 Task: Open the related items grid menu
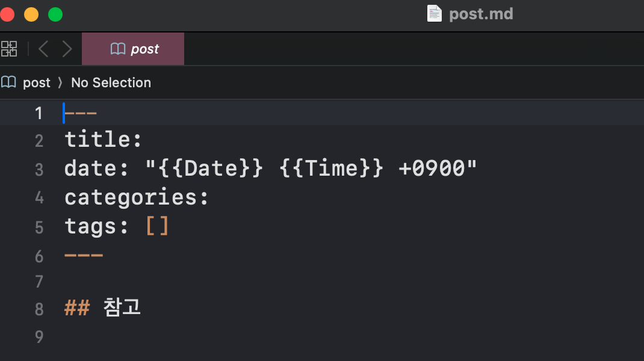pos(9,49)
